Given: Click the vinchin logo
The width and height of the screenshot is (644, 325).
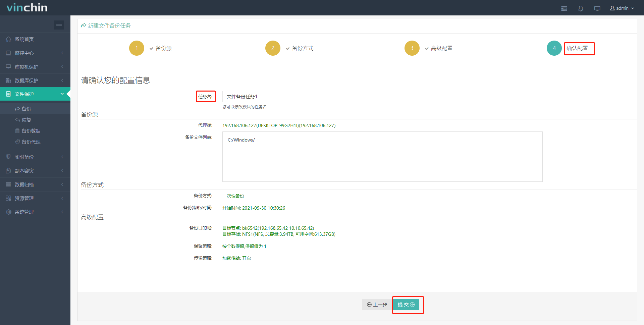Looking at the screenshot, I should coord(27,8).
